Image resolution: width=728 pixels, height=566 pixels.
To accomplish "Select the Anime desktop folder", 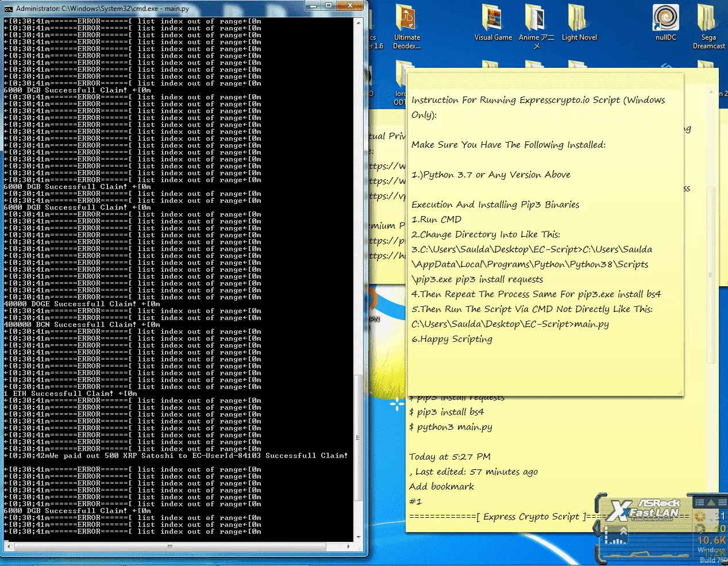I will 536,26.
